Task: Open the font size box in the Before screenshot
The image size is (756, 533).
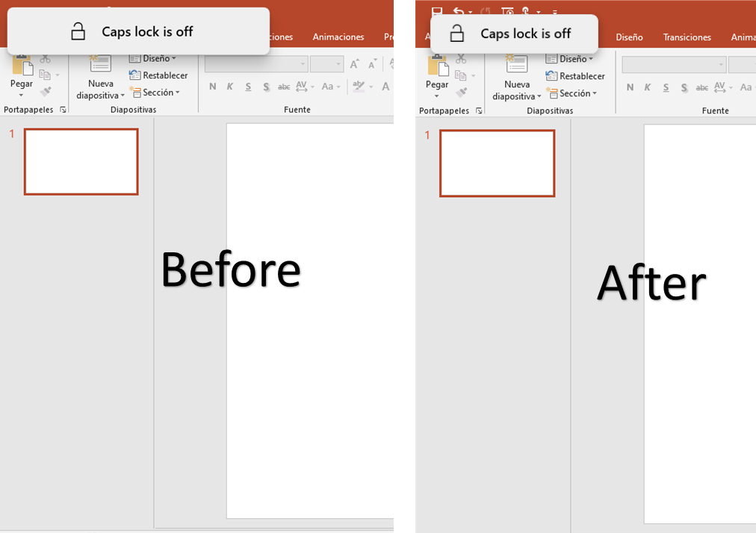Action: 326,64
